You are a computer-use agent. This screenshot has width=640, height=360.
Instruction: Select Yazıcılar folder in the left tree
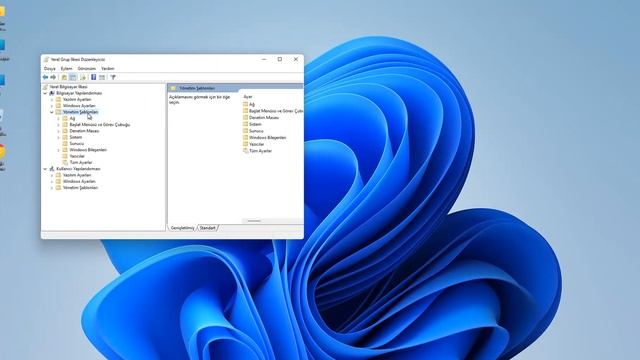coord(77,156)
